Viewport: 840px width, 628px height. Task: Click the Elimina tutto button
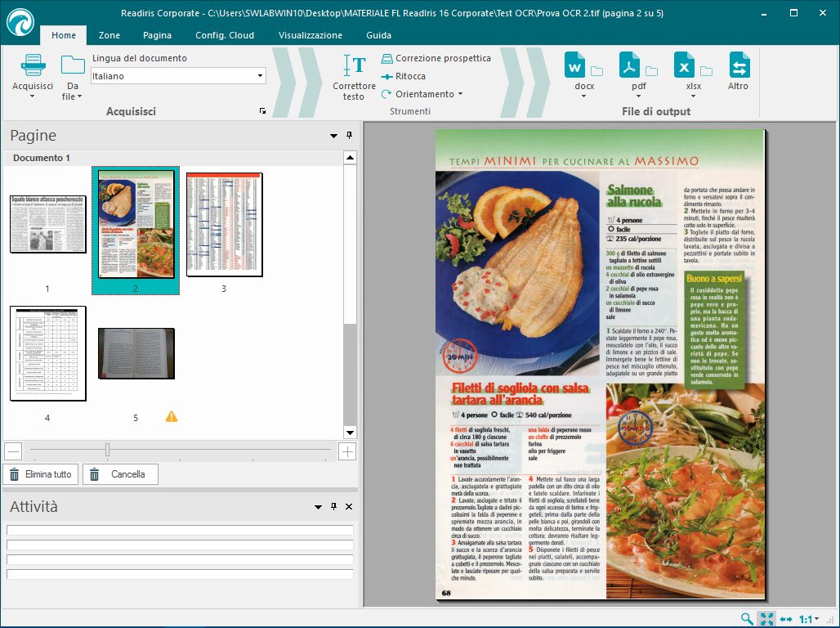[x=41, y=474]
